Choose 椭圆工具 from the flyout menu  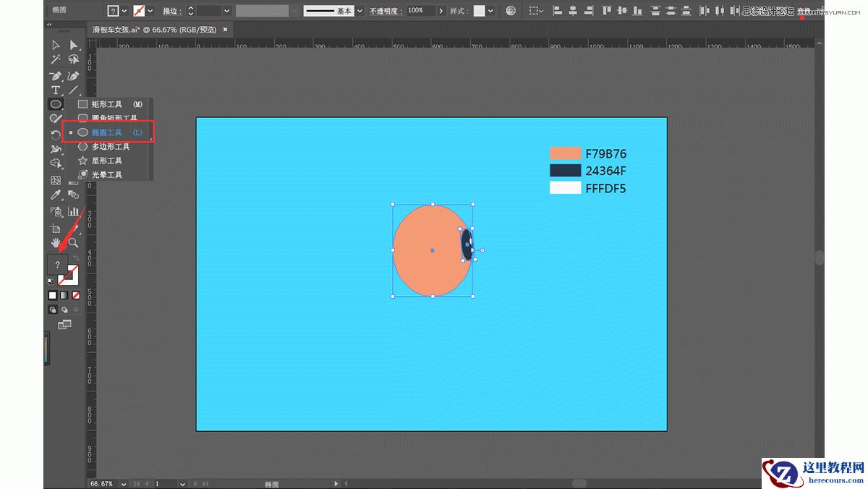[x=106, y=133]
